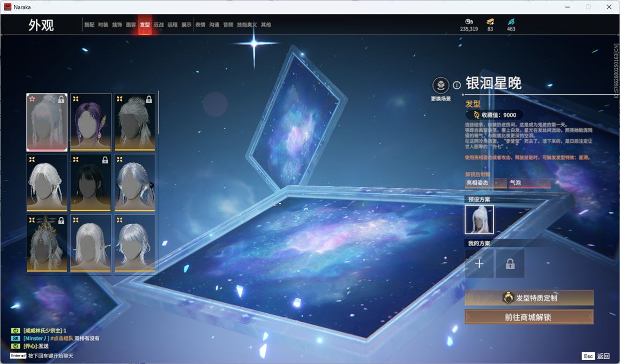
Task: Click the Enter chat prompt 按下回车键开始聊天
Action: 42,356
